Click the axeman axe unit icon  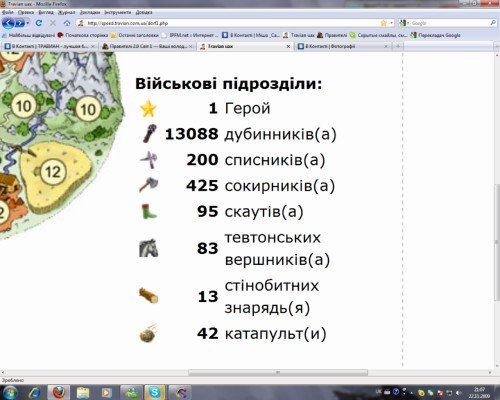[x=149, y=185]
